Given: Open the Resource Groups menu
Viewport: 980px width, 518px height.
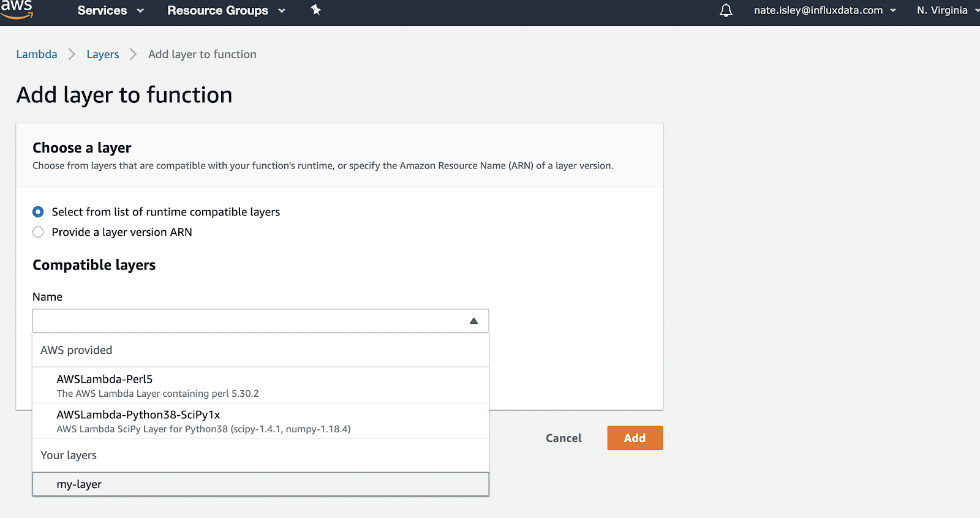Looking at the screenshot, I should [x=226, y=10].
